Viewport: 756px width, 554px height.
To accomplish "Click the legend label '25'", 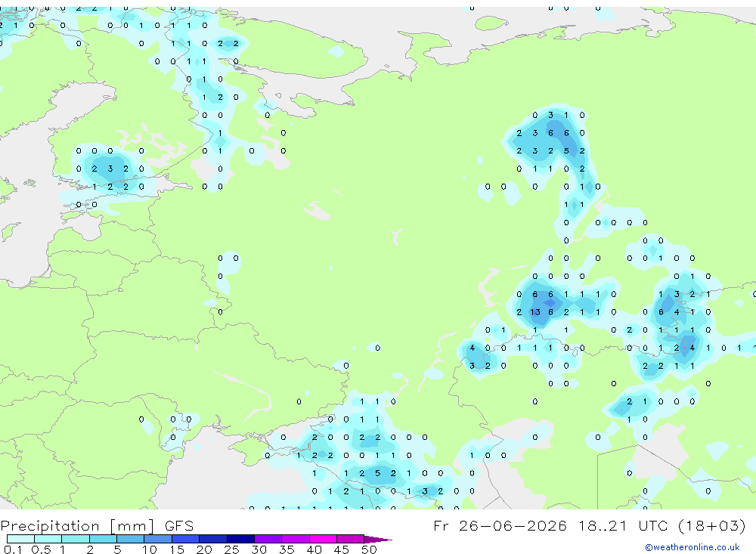I will click(231, 549).
